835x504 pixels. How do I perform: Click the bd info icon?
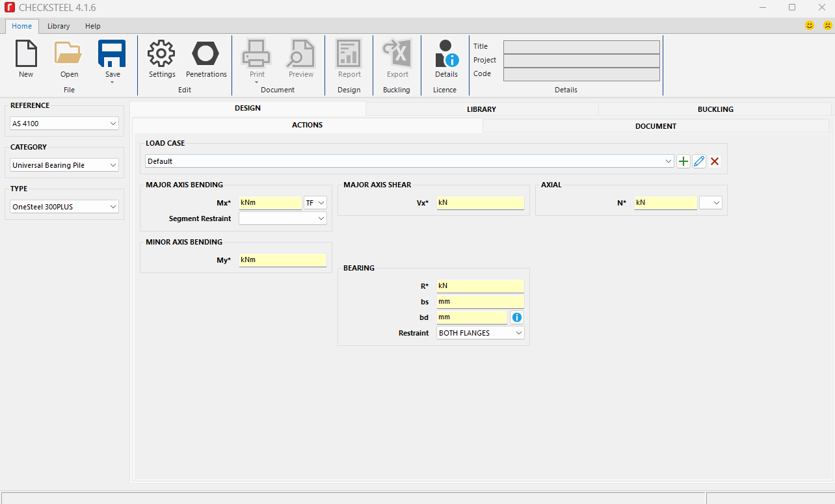(517, 317)
